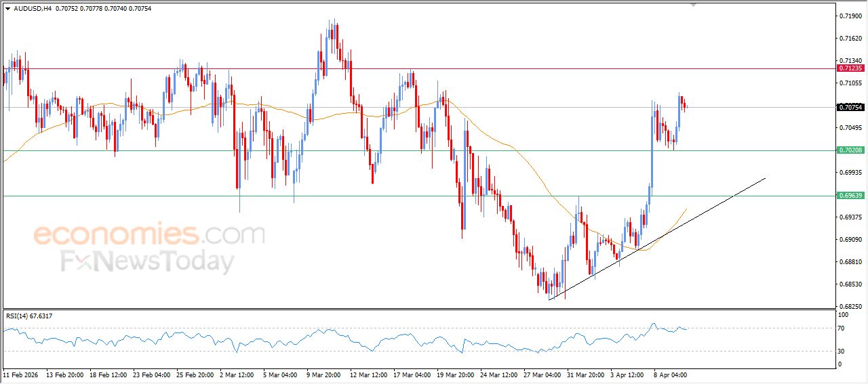Image resolution: width=868 pixels, height=384 pixels.
Task: Select the black 0.70754 current price label
Action: point(850,107)
